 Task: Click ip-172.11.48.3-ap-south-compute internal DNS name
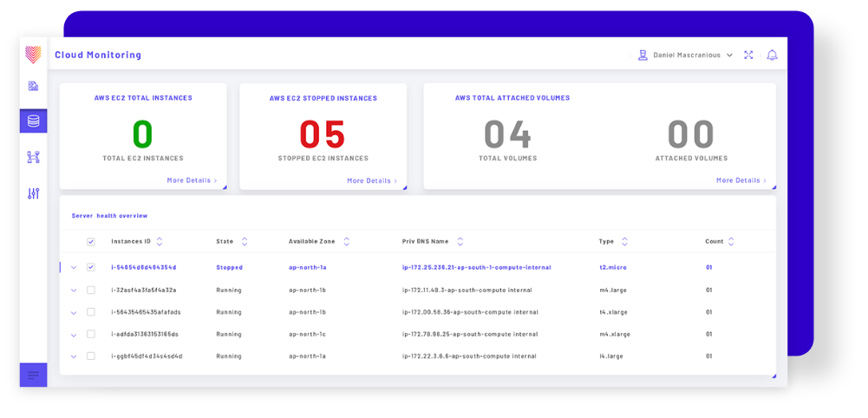[467, 291]
